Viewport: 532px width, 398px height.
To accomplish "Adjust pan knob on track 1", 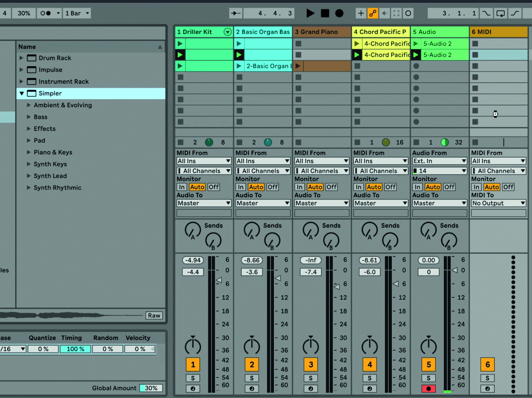I will point(193,345).
